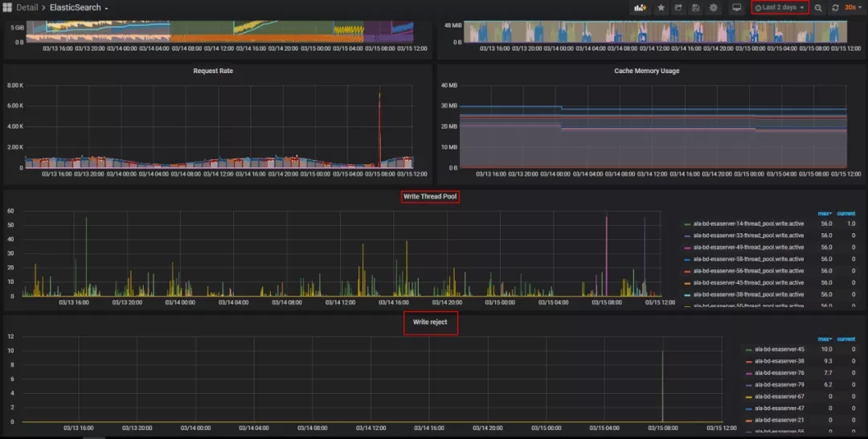Toggle ala-bd-esaserver-38 in Write reject legend
The height and width of the screenshot is (439, 868).
tap(781, 362)
